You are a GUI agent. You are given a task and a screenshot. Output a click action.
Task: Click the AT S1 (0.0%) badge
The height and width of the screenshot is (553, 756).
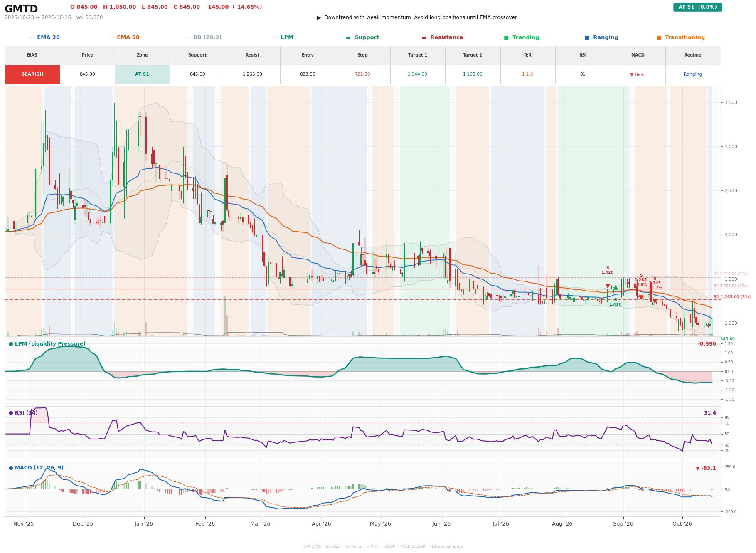pyautogui.click(x=697, y=7)
